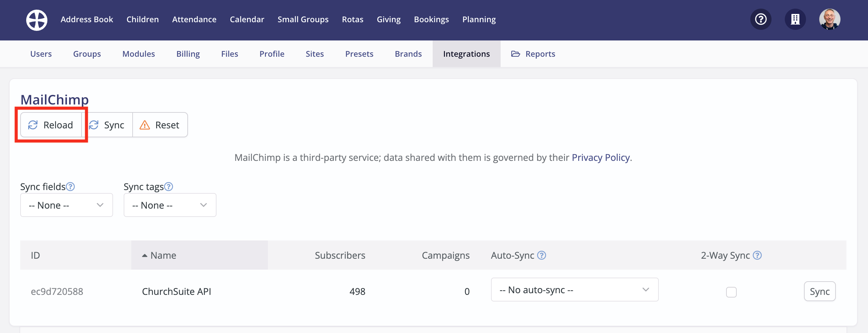
Task: Switch to the Files tab
Action: point(229,54)
